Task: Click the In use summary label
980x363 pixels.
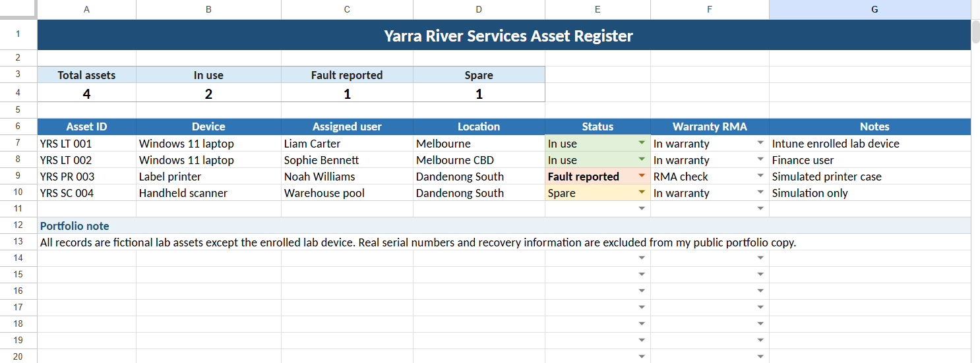Action: 209,75
